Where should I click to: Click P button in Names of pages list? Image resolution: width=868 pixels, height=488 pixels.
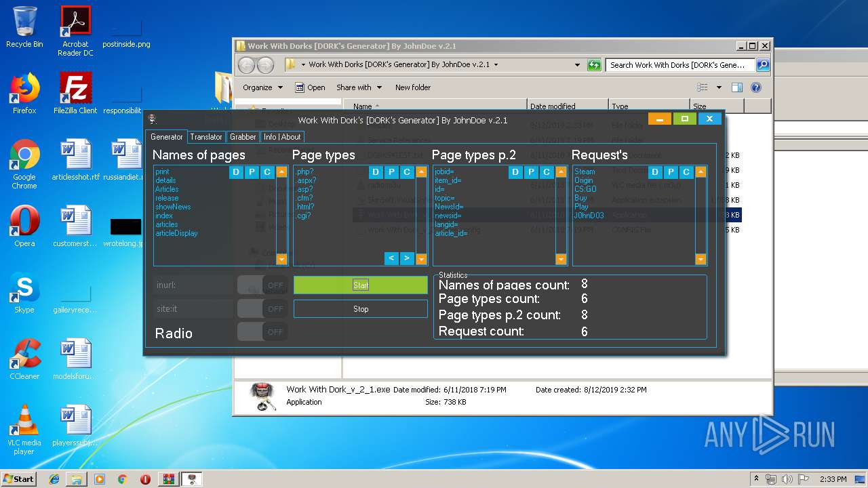point(252,172)
